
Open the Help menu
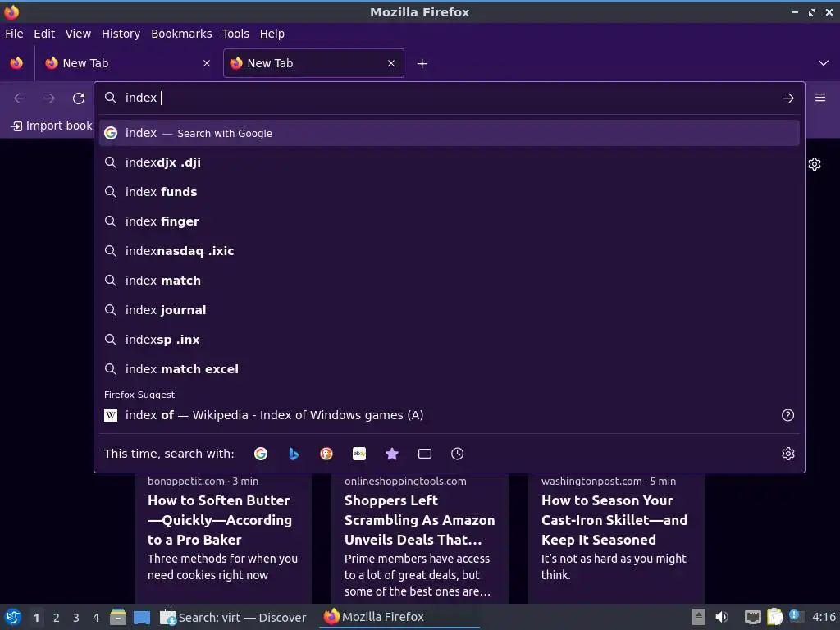272,34
